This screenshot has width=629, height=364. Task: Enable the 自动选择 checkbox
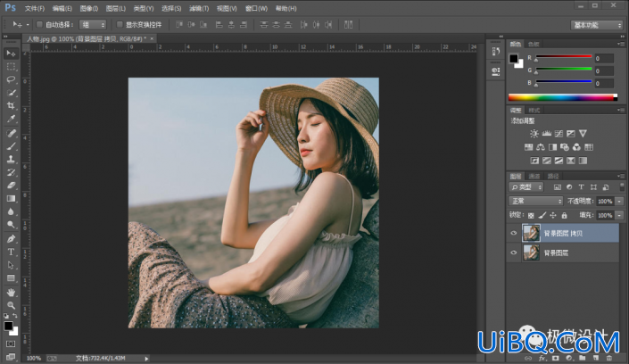[x=39, y=24]
